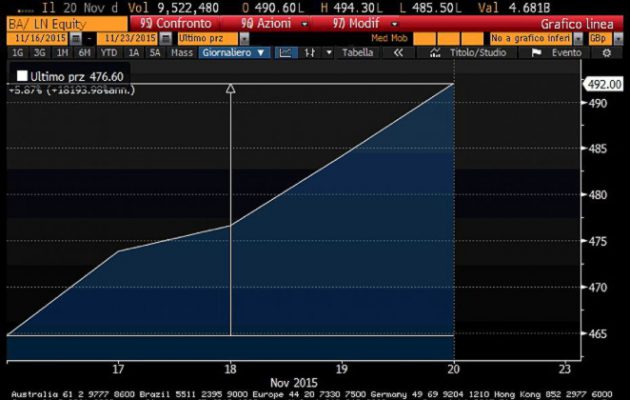Screen dimensions: 630x400
Task: Switch to the Tabella view
Action: tap(357, 52)
